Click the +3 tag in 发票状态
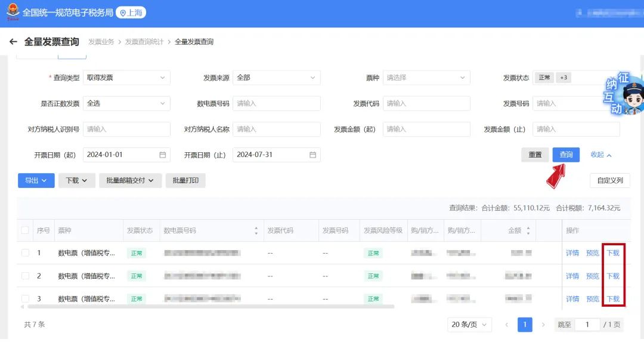Viewport: 644px width, 342px height. (x=563, y=78)
